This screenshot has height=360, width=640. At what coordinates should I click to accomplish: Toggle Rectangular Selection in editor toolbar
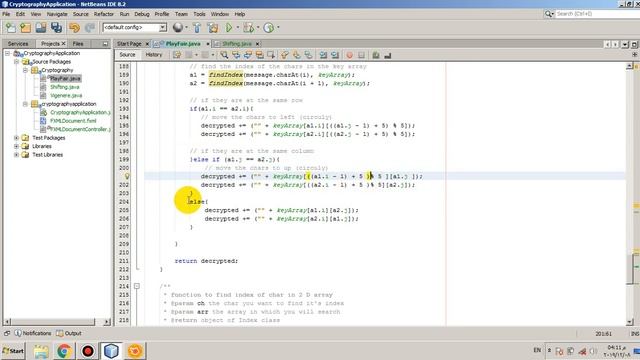271,55
